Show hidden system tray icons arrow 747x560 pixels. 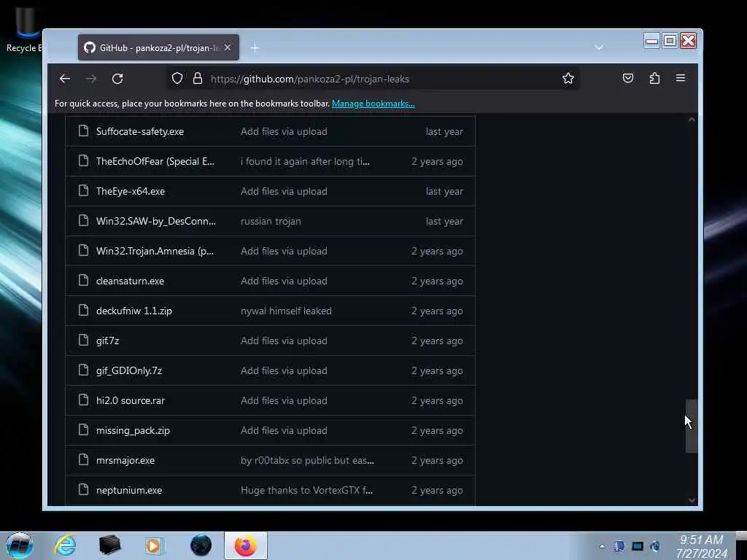[602, 546]
